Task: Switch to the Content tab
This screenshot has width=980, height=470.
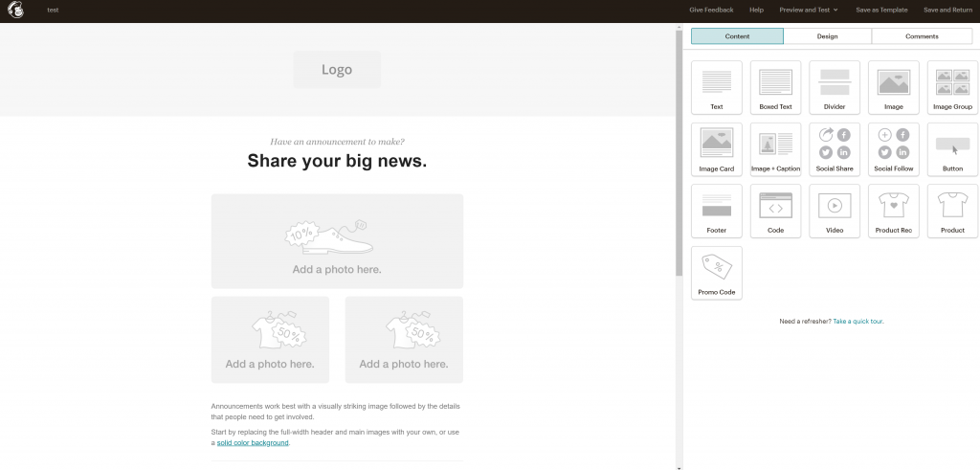Action: (737, 36)
